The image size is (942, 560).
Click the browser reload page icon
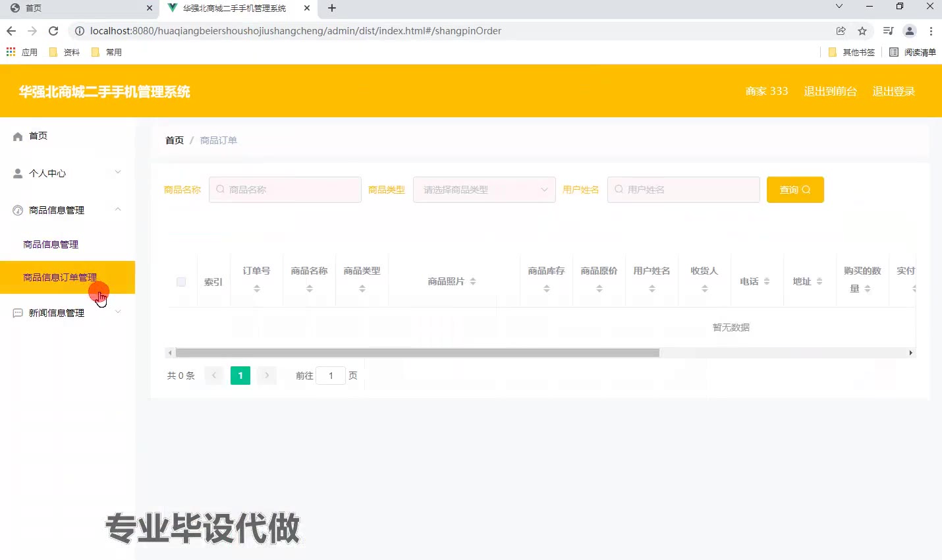(53, 31)
